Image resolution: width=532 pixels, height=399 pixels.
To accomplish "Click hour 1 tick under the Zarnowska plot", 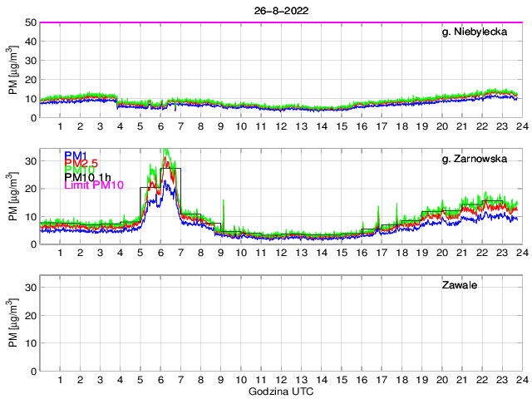I will 60,253.
